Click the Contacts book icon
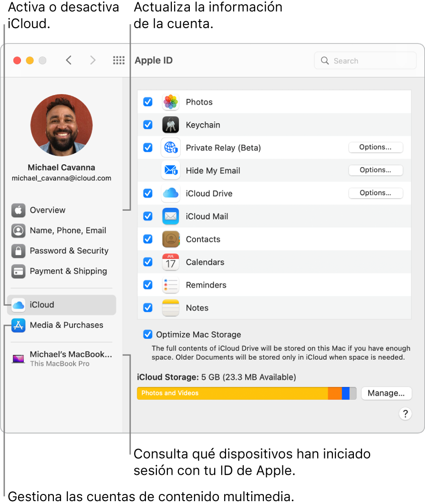 tap(171, 239)
